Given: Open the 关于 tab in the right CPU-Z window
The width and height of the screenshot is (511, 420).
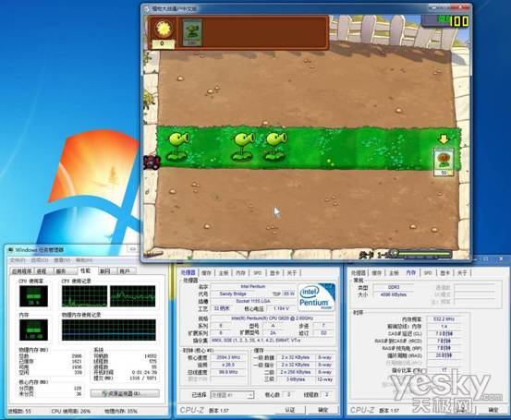Looking at the screenshot, I should (462, 273).
